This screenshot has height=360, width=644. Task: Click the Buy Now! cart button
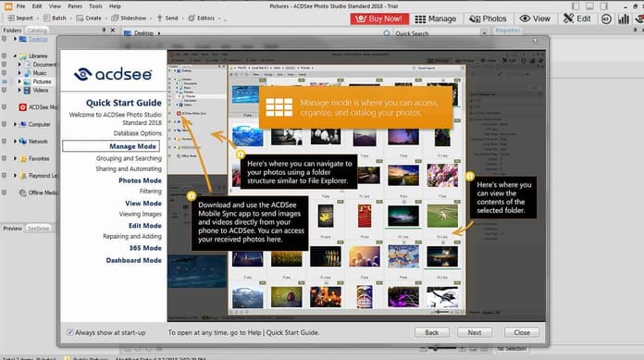tap(379, 19)
